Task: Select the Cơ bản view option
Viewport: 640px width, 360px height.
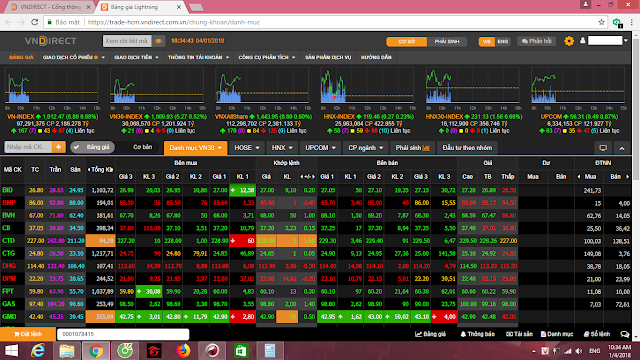Action: [142, 147]
